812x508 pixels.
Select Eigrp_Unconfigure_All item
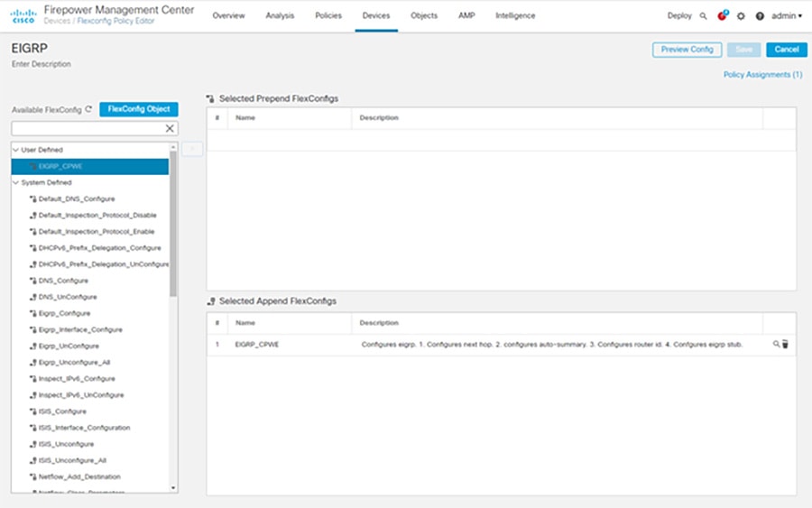(74, 362)
